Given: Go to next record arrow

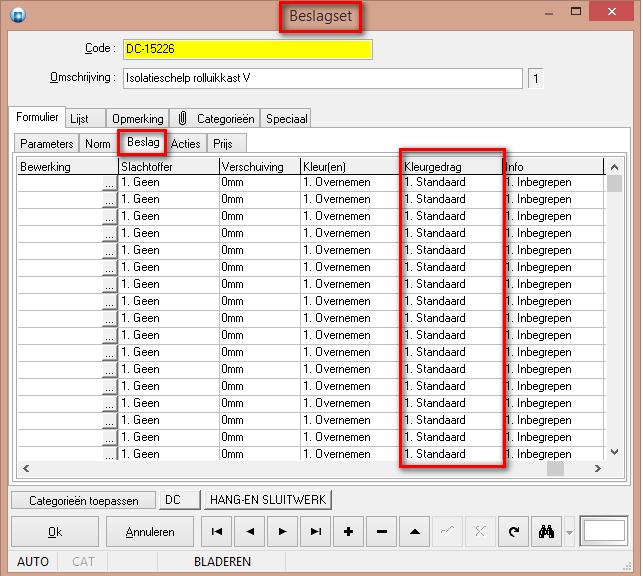Looking at the screenshot, I should tap(283, 532).
